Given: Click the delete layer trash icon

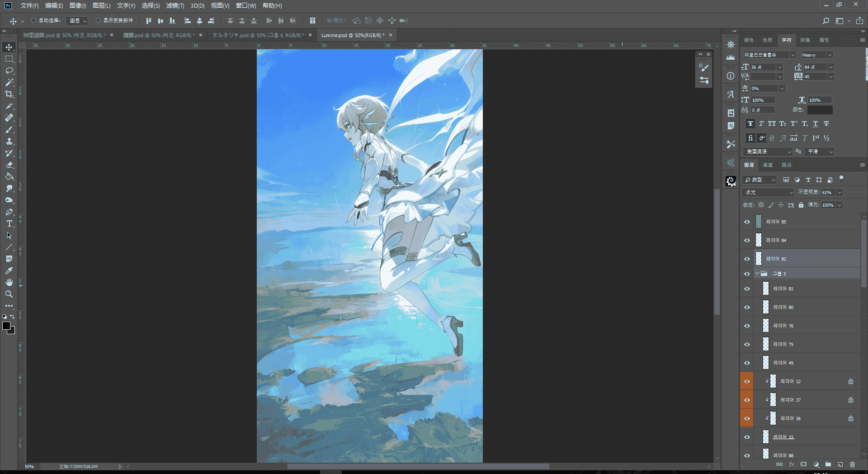Looking at the screenshot, I should [x=852, y=465].
